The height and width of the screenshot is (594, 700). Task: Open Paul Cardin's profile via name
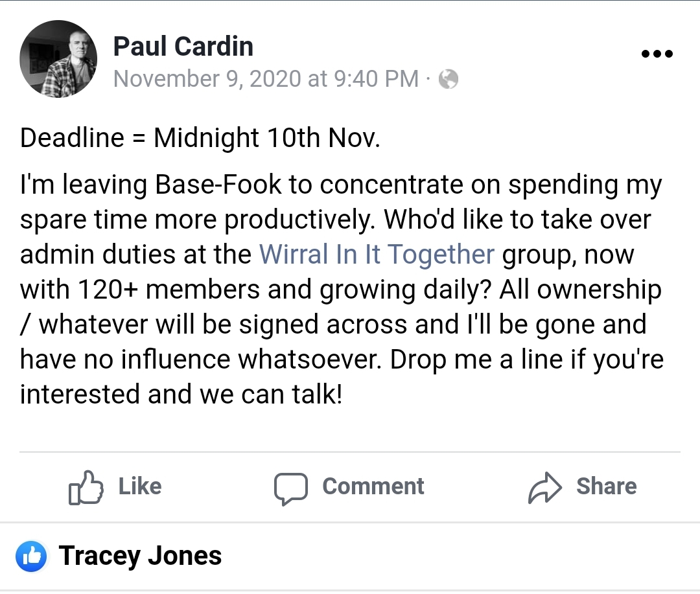(183, 46)
